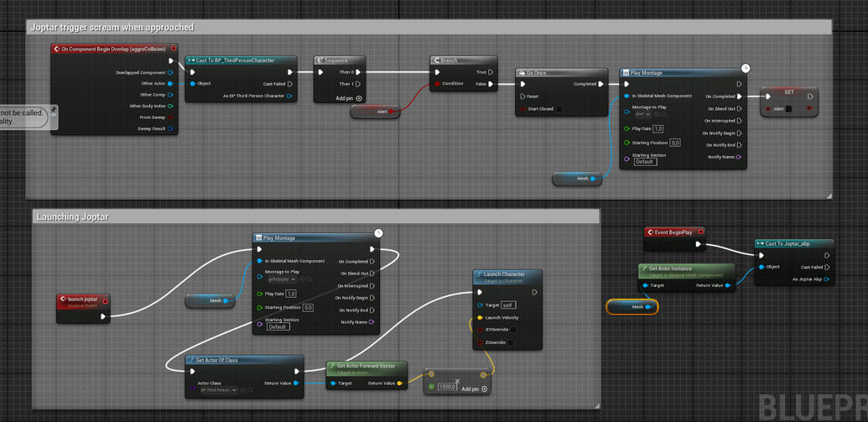Click the resize handle of the Launching Joptar comment
868x422 pixels.
(x=596, y=405)
